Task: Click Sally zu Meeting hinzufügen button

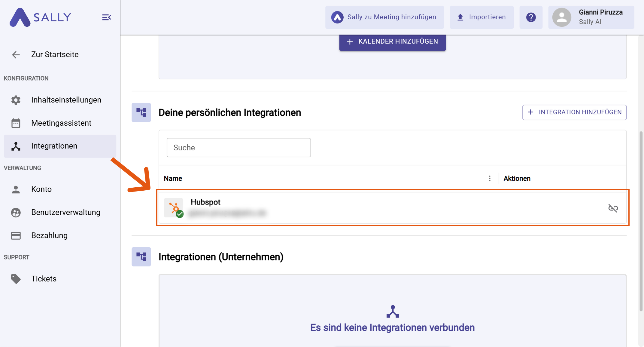Action: point(384,17)
